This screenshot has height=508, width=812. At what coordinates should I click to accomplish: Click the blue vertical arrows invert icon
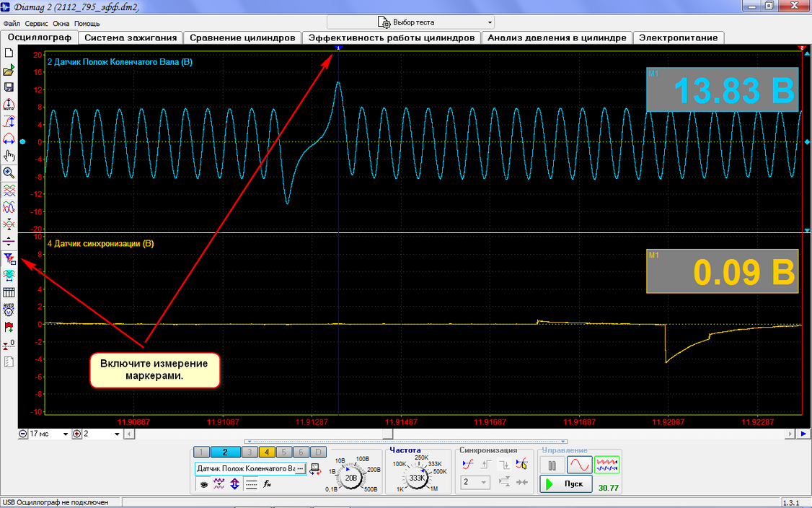point(234,484)
